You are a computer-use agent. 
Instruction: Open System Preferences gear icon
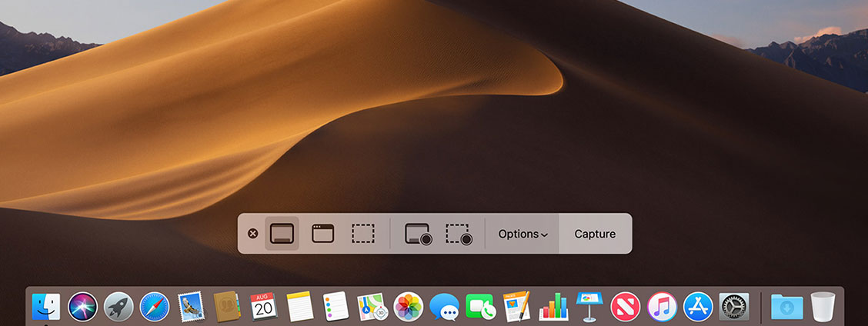pyautogui.click(x=734, y=307)
